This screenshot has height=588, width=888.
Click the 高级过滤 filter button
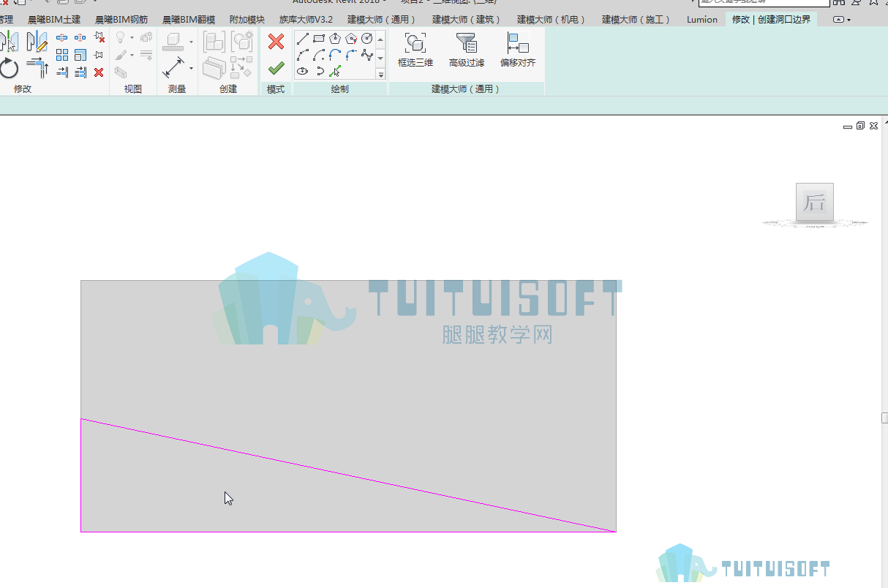click(x=467, y=50)
